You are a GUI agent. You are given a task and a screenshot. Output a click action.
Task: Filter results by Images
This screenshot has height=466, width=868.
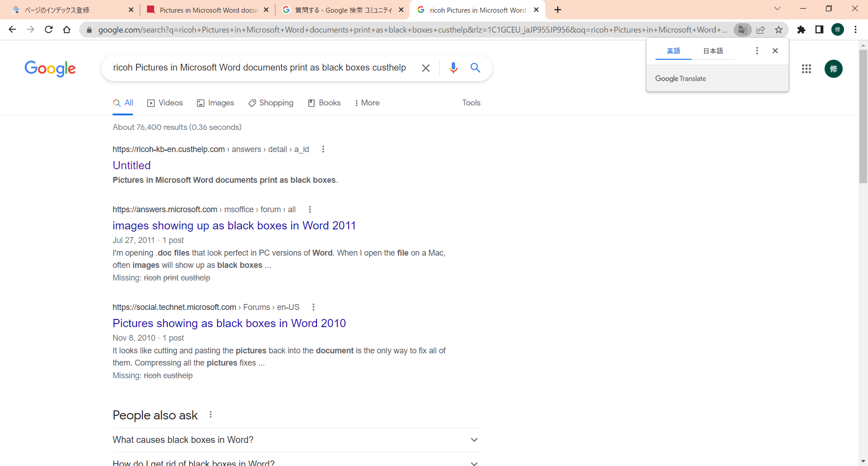pyautogui.click(x=216, y=103)
